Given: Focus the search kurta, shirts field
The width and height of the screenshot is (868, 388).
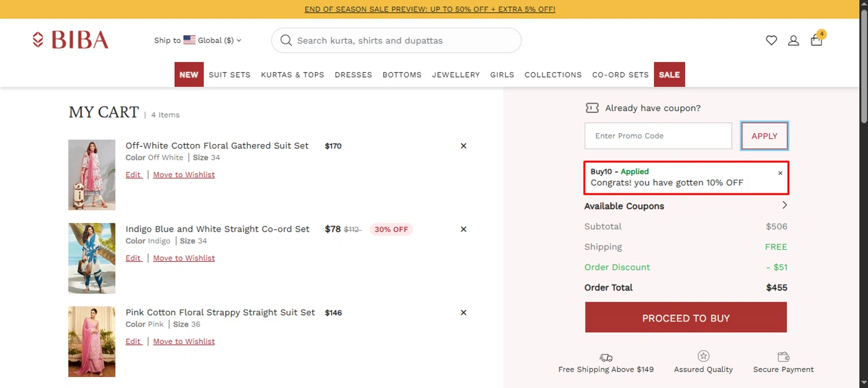Looking at the screenshot, I should (396, 41).
